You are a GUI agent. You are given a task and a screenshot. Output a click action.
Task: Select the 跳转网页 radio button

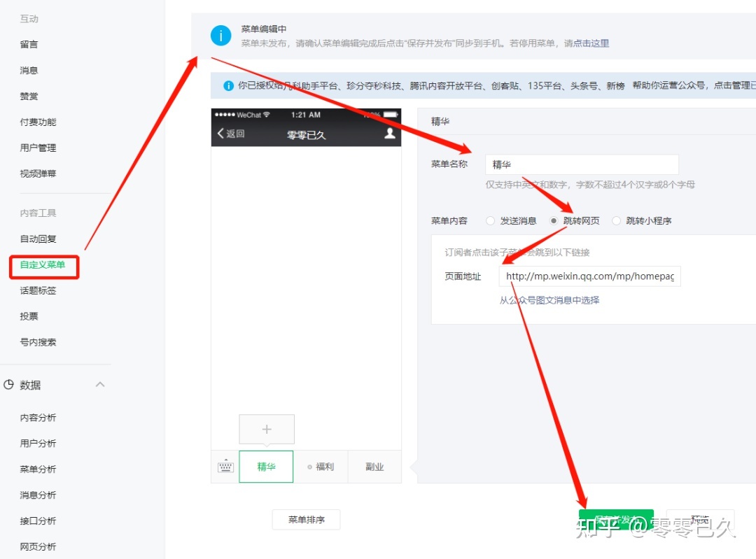[x=554, y=220]
